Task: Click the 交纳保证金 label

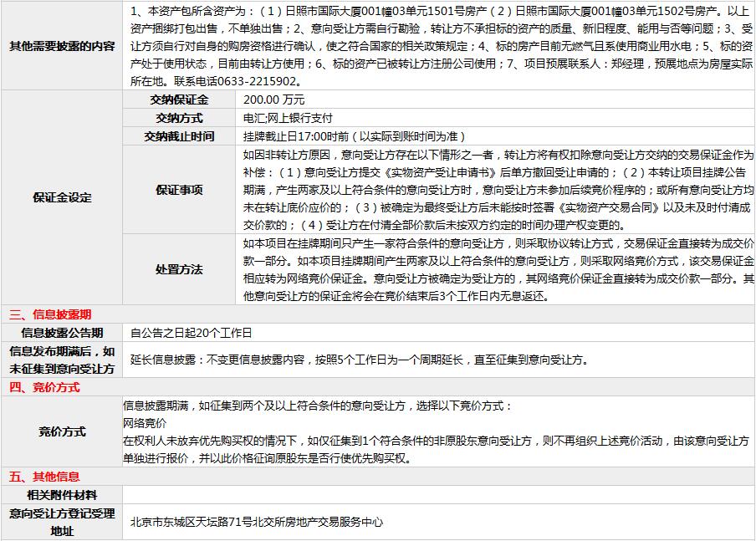Action: (179, 100)
